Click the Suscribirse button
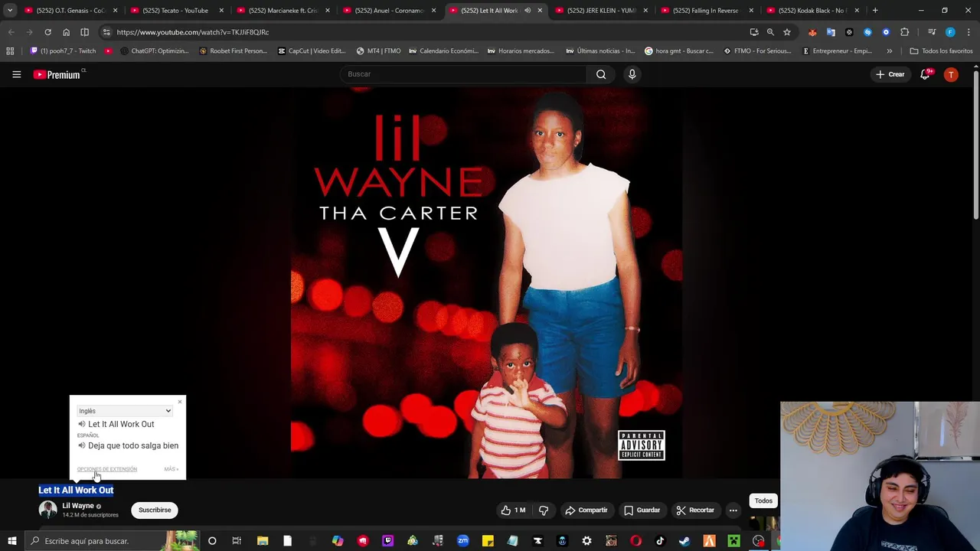Screen dimensions: 980x551 tap(155, 510)
